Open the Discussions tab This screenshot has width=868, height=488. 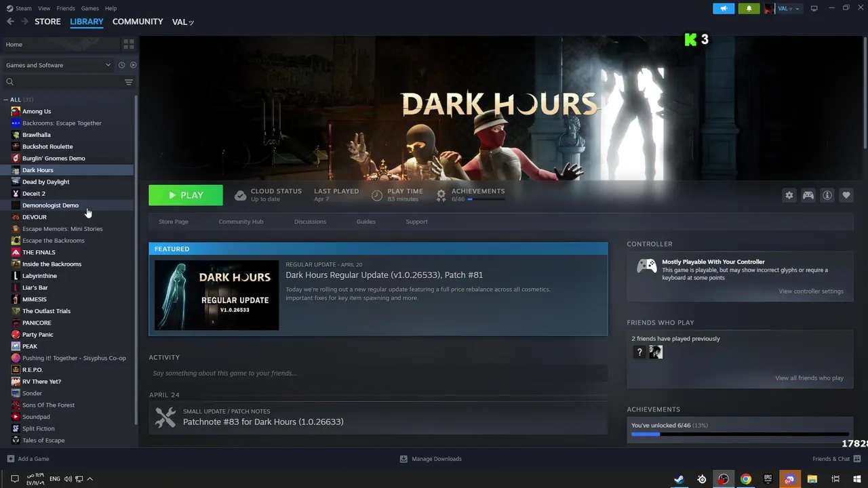(310, 222)
